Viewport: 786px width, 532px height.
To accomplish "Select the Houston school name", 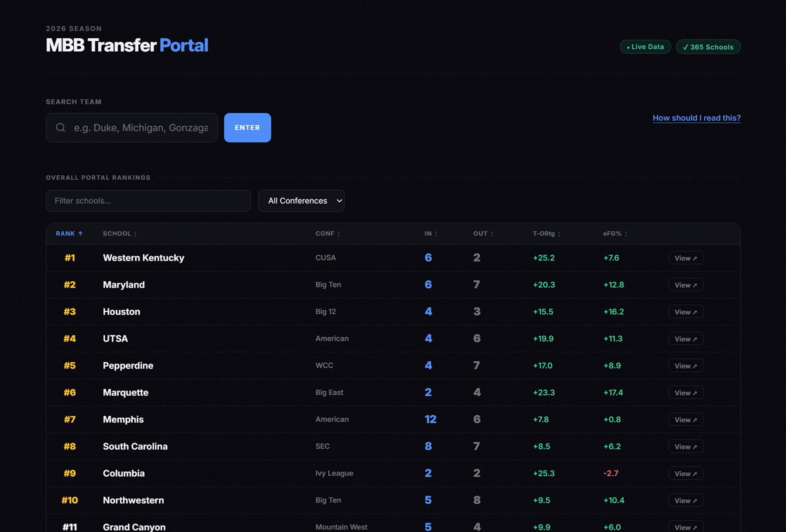I will click(122, 312).
